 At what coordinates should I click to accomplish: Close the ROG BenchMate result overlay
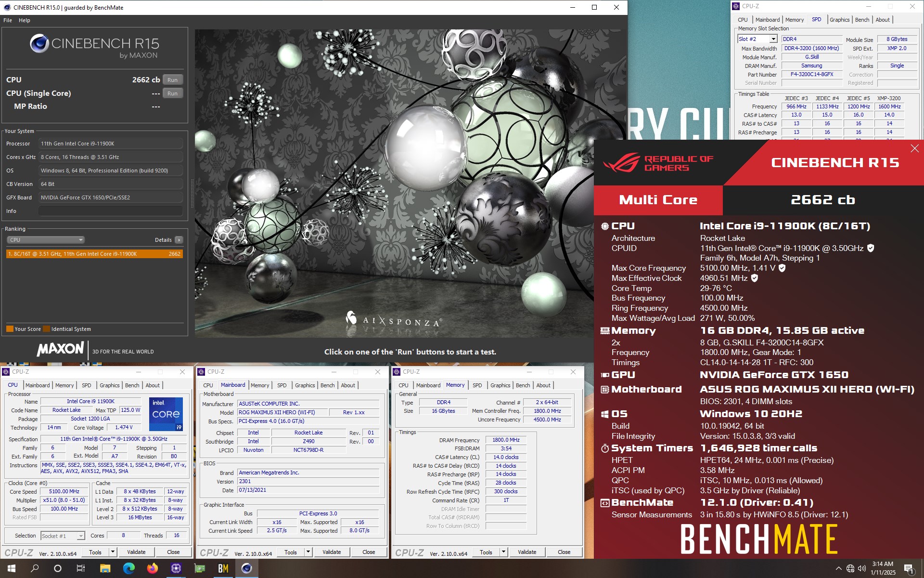pos(914,149)
